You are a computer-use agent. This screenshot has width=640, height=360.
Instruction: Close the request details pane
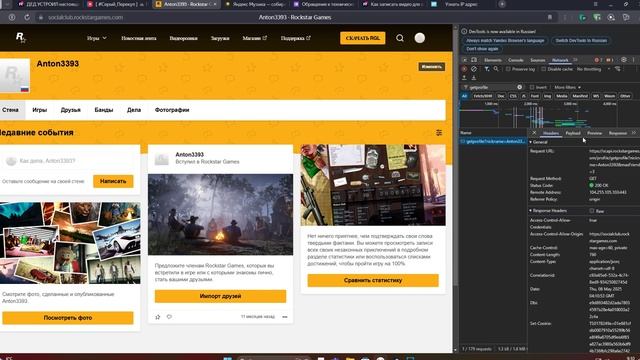coord(534,133)
